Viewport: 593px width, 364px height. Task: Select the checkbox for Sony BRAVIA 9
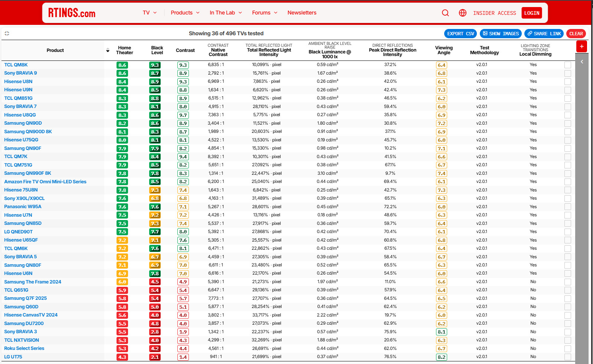click(568, 73)
